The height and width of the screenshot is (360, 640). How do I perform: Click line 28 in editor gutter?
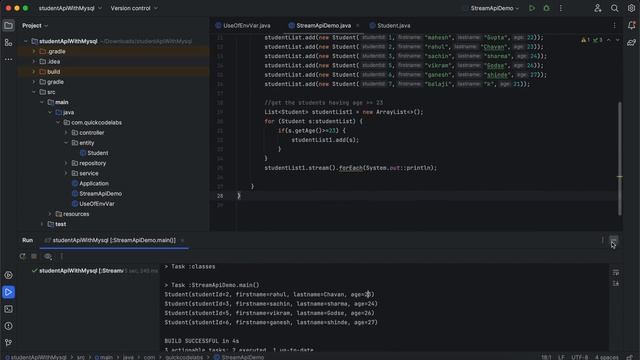pos(220,196)
